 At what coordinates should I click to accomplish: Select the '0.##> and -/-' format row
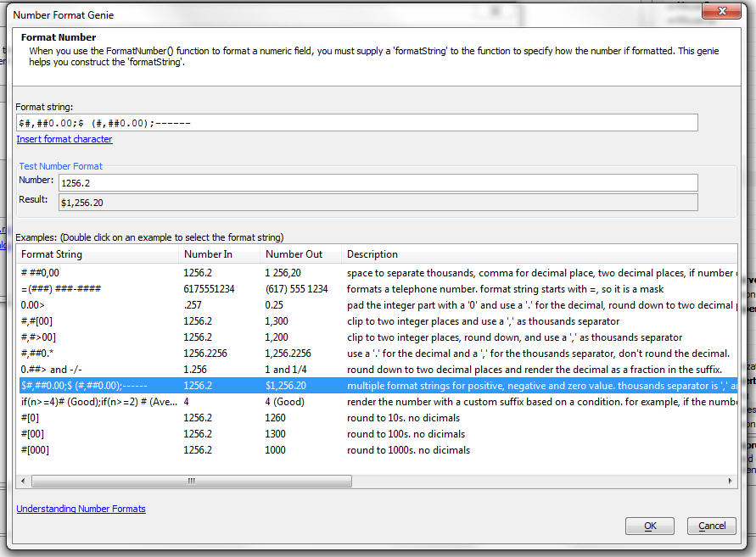click(377, 370)
